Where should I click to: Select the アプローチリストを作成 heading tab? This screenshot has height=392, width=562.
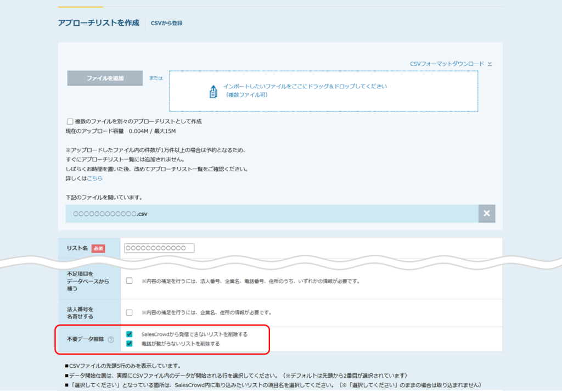coord(98,23)
